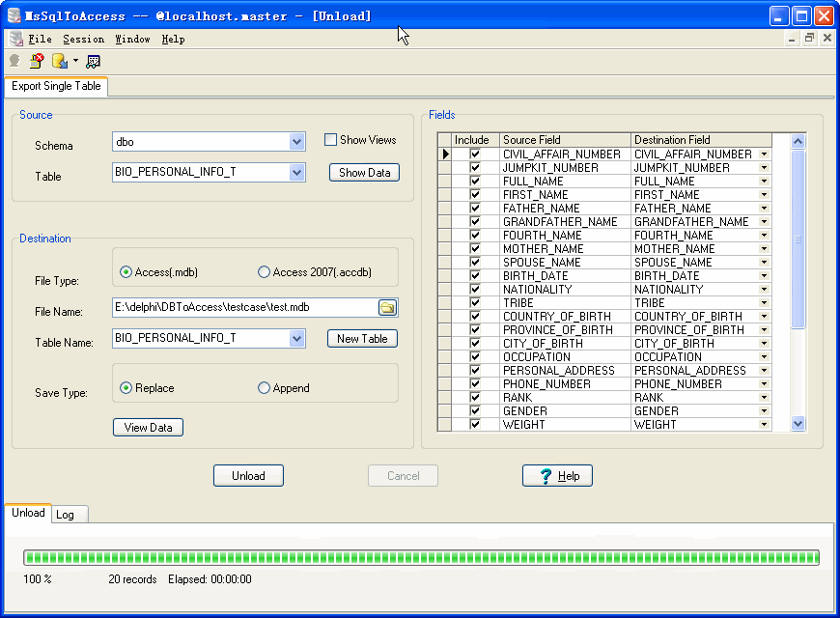Open destination dropdown for FIRST_NAME
The width and height of the screenshot is (840, 618).
tap(765, 194)
